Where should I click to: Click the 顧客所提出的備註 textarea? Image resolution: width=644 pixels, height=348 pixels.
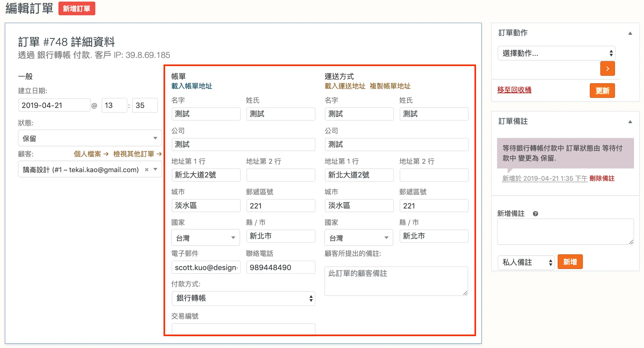click(x=396, y=281)
